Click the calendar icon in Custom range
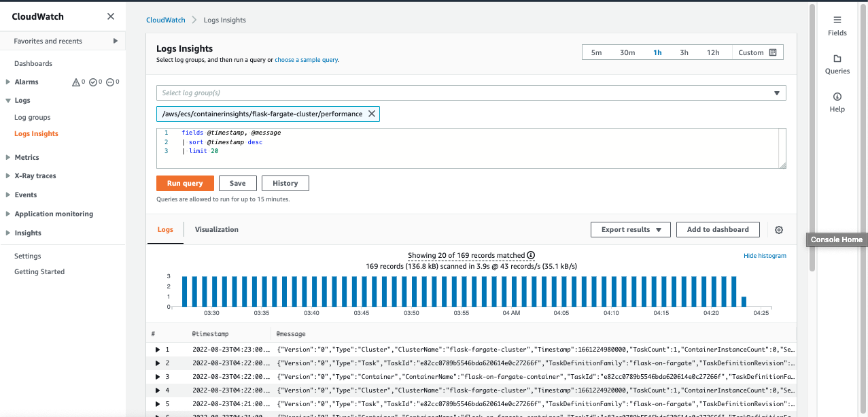This screenshot has width=868, height=417. coord(773,52)
